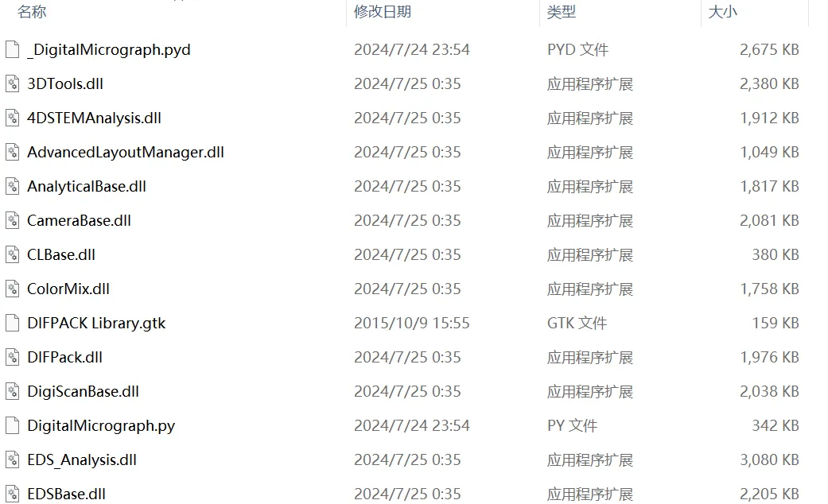Select the EDSBase.dll file name

coord(67,494)
